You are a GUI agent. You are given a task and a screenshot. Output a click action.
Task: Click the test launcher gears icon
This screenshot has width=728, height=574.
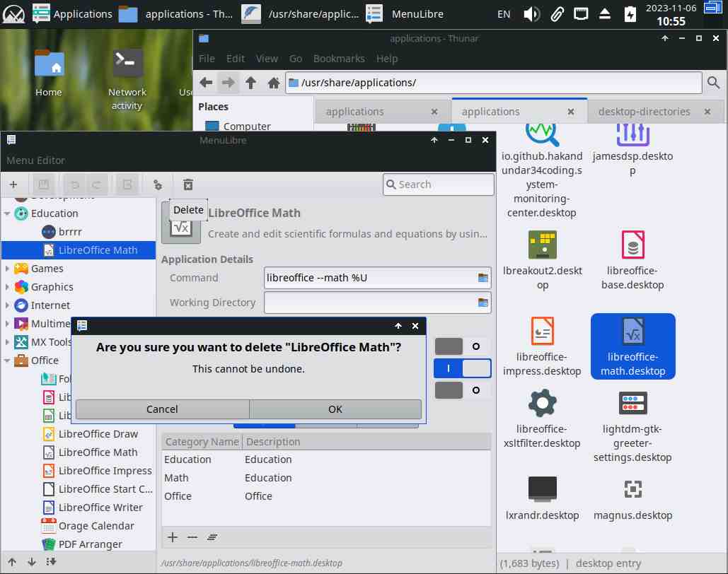pos(158,184)
